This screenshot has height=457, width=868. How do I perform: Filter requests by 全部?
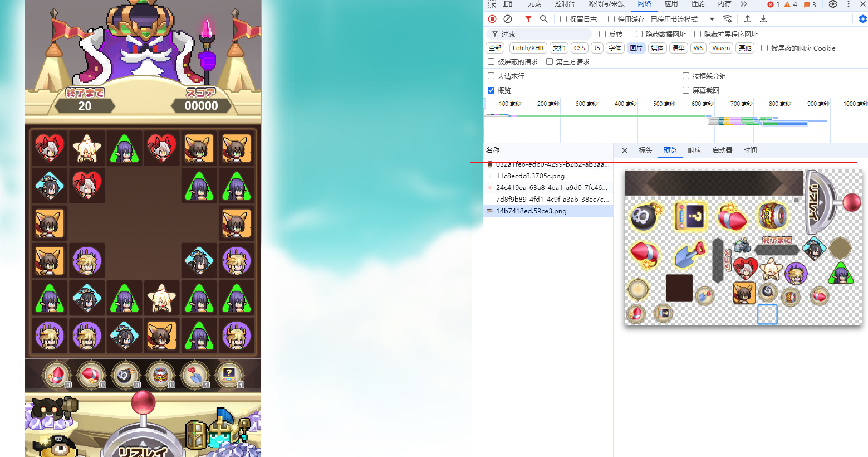point(495,48)
